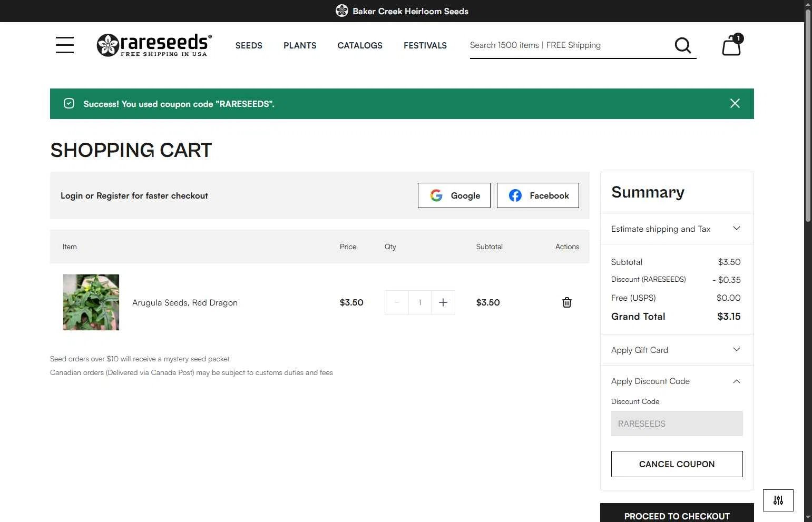This screenshot has width=812, height=522.
Task: Open the PLANTS menu
Action: pyautogui.click(x=300, y=45)
